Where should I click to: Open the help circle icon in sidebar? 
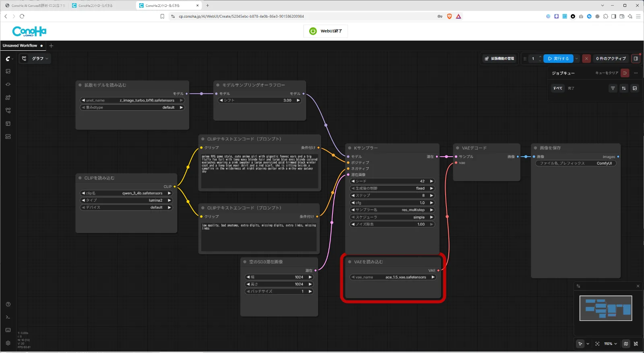pos(8,304)
